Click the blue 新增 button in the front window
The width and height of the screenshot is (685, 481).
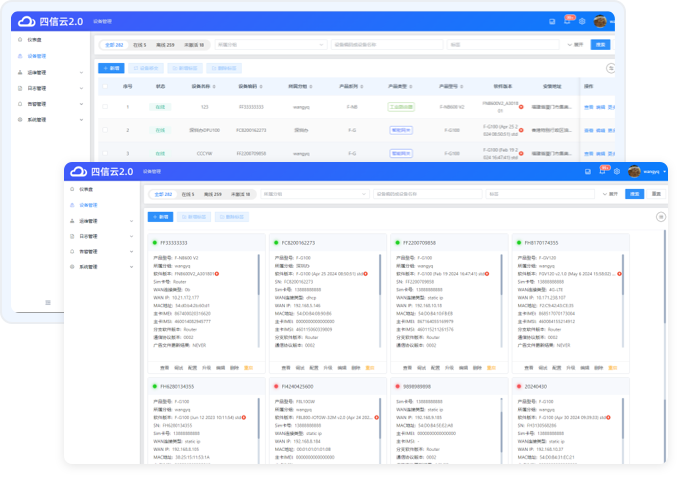(x=160, y=217)
